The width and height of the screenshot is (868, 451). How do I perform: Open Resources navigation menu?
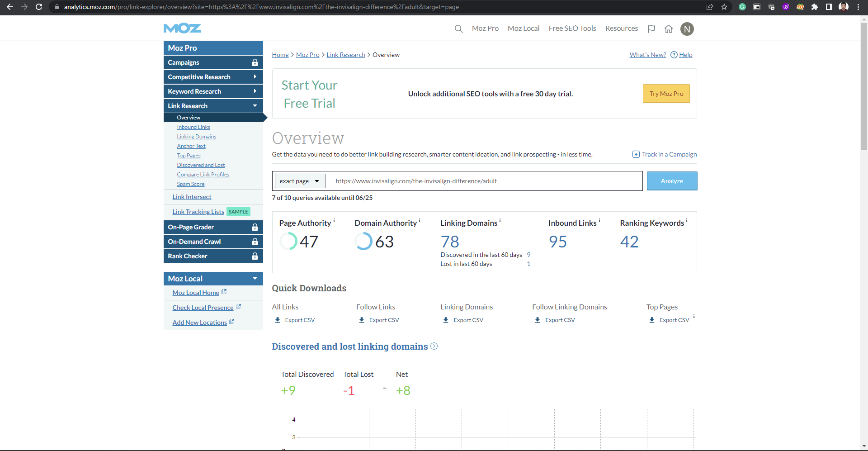[x=622, y=28]
